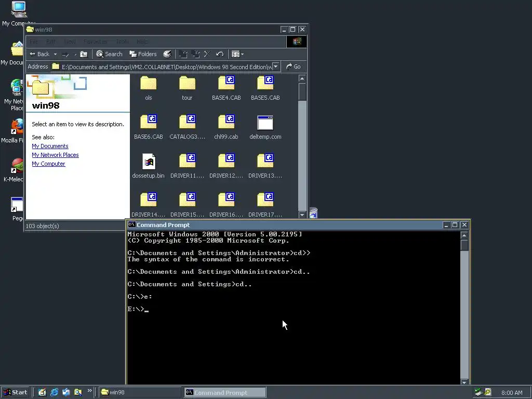
Task: Select the CATALOG3 cabinet file
Action: (187, 127)
